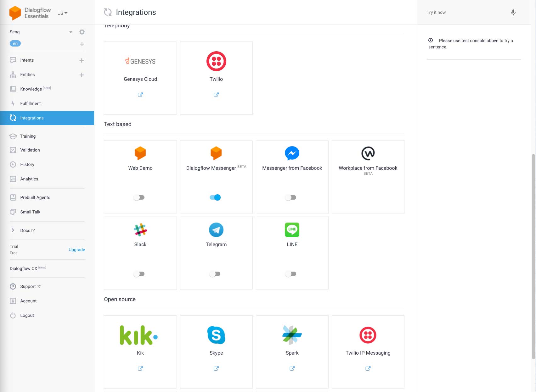
Task: Open Genesys Cloud external link icon
Action: [x=140, y=95]
